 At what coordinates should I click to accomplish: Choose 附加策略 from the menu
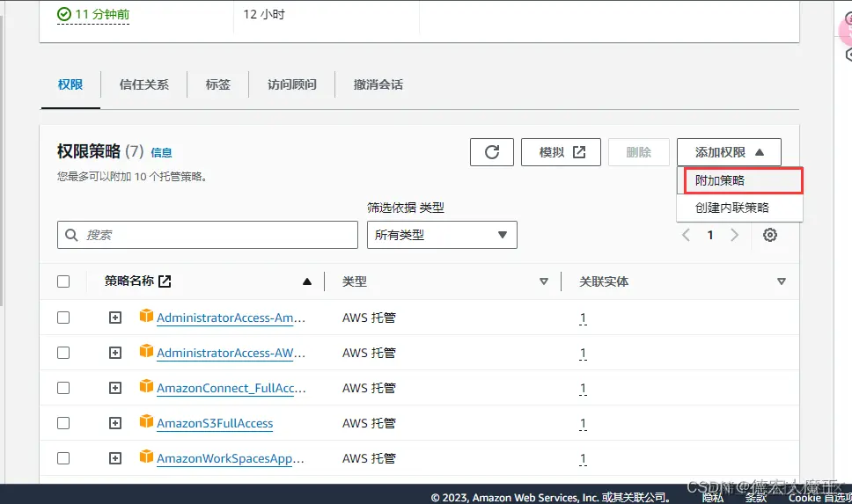pyautogui.click(x=739, y=180)
